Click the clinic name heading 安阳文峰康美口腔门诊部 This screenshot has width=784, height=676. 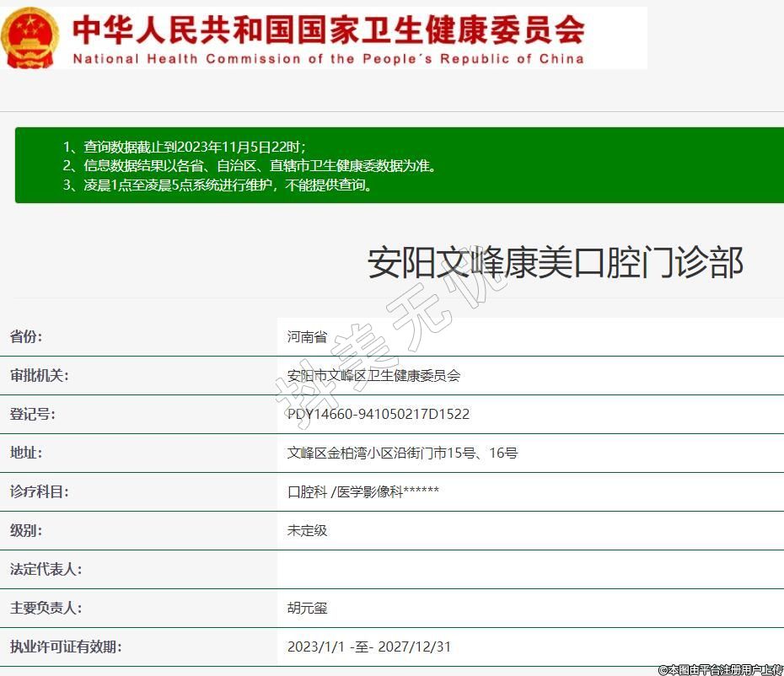point(555,263)
